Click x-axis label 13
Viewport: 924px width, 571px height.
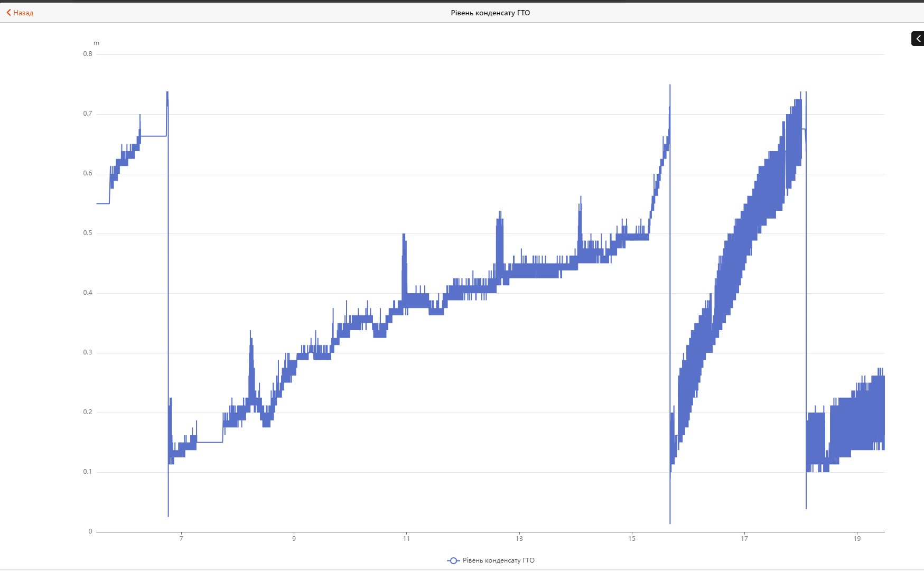tap(519, 538)
